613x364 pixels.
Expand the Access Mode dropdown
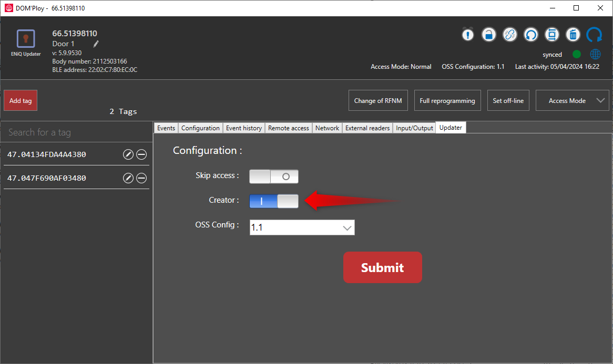pyautogui.click(x=573, y=101)
